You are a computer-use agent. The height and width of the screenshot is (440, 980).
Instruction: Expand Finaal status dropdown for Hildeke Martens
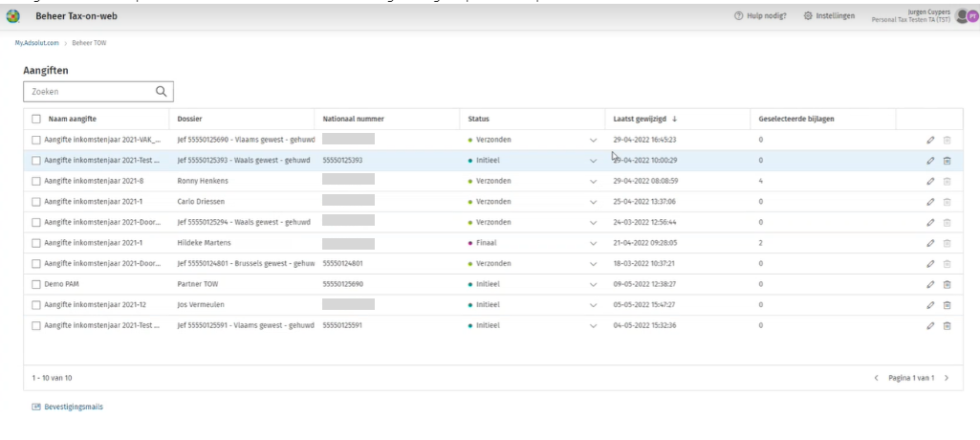tap(593, 243)
